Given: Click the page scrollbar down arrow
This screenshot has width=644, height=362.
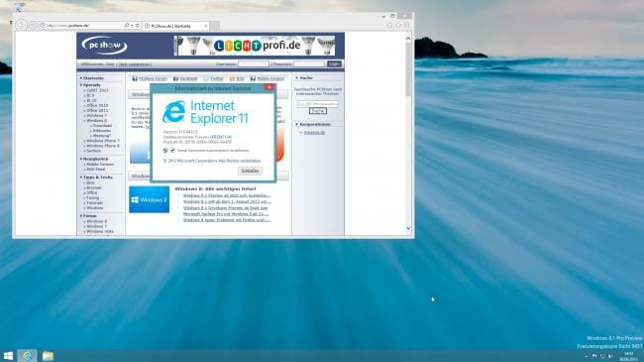Looking at the screenshot, I should 408,228.
